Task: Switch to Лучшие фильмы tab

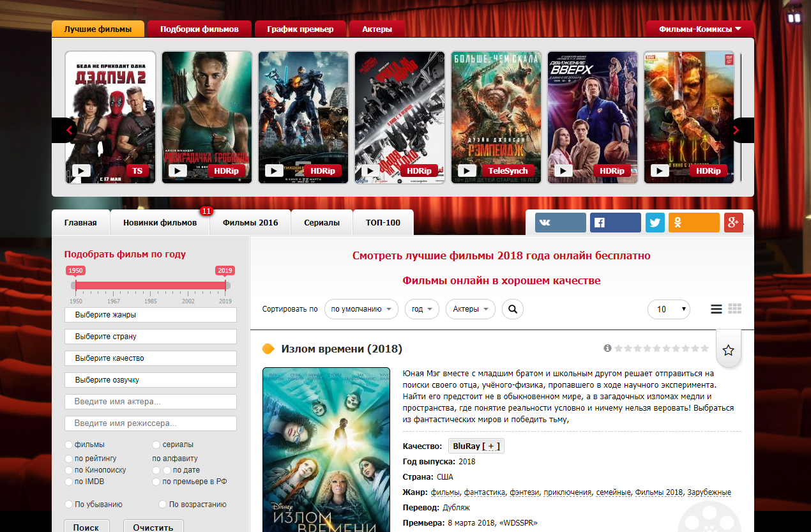Action: coord(98,29)
